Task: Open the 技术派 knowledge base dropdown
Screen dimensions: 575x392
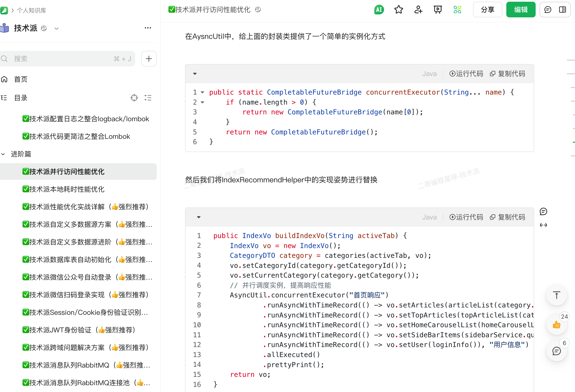Action: 56,28
